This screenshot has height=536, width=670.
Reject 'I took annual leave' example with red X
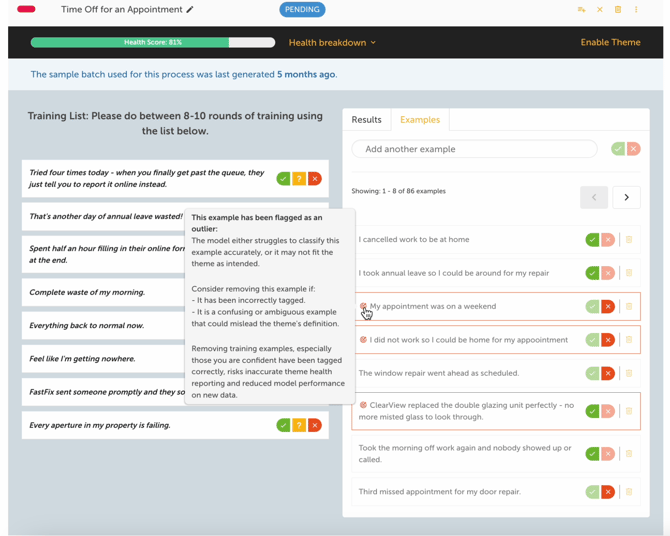[x=608, y=273]
